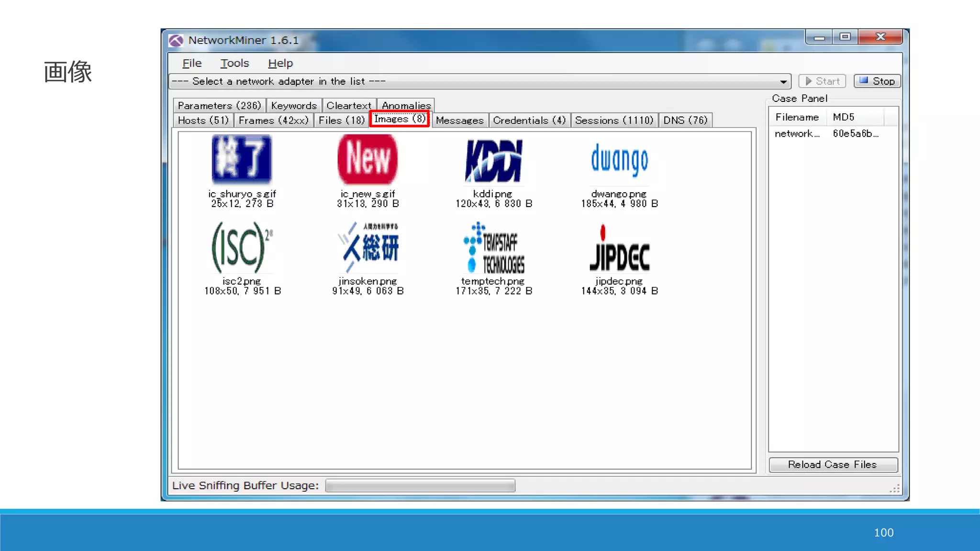Image resolution: width=980 pixels, height=551 pixels.
Task: Open the DNS (76) tab
Action: tap(685, 121)
